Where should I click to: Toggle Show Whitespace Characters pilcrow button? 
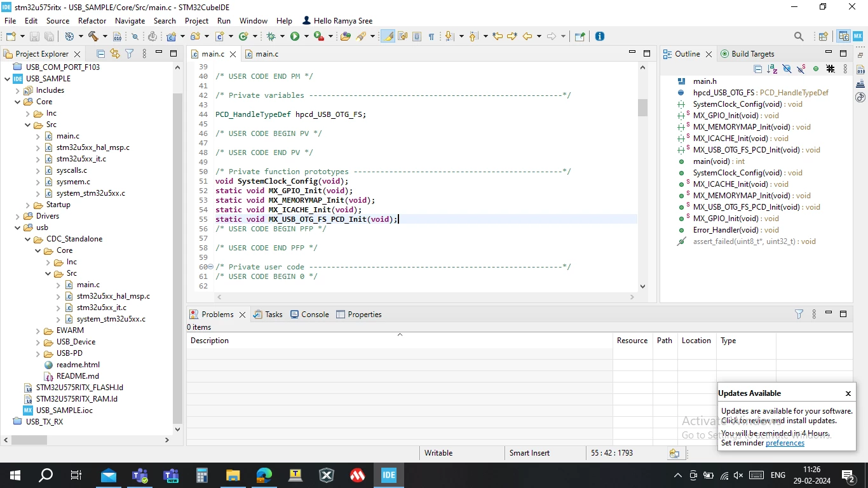[431, 36]
